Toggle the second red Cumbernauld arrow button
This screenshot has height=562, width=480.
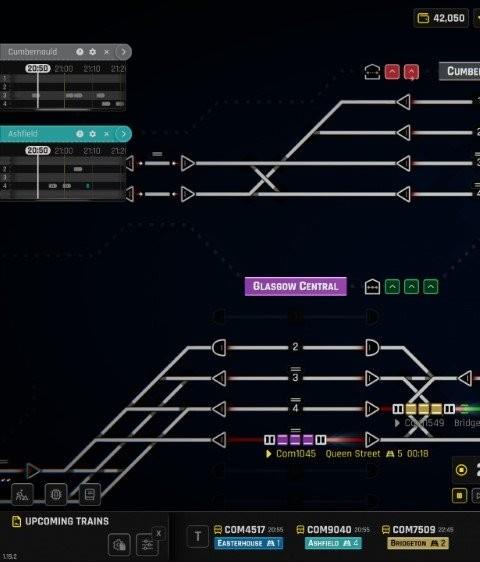(x=411, y=72)
